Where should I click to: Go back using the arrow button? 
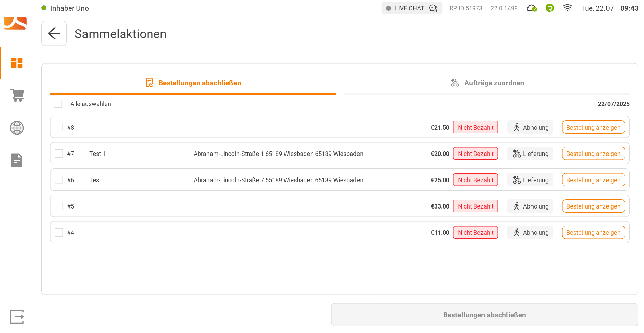tap(54, 33)
